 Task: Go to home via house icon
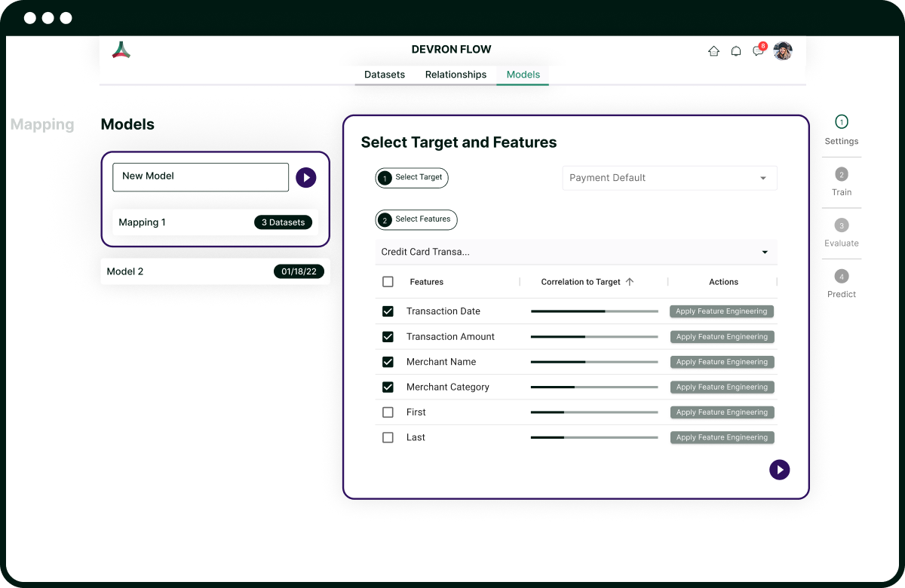pyautogui.click(x=713, y=51)
